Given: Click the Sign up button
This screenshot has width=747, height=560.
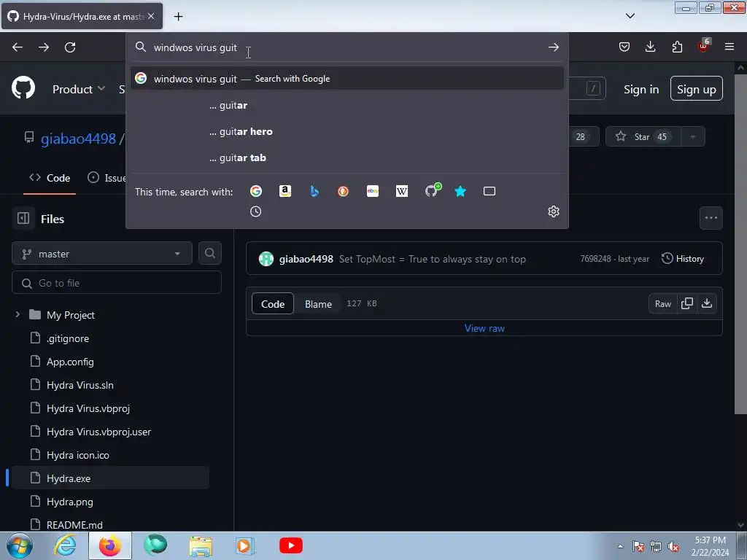Looking at the screenshot, I should [x=696, y=89].
